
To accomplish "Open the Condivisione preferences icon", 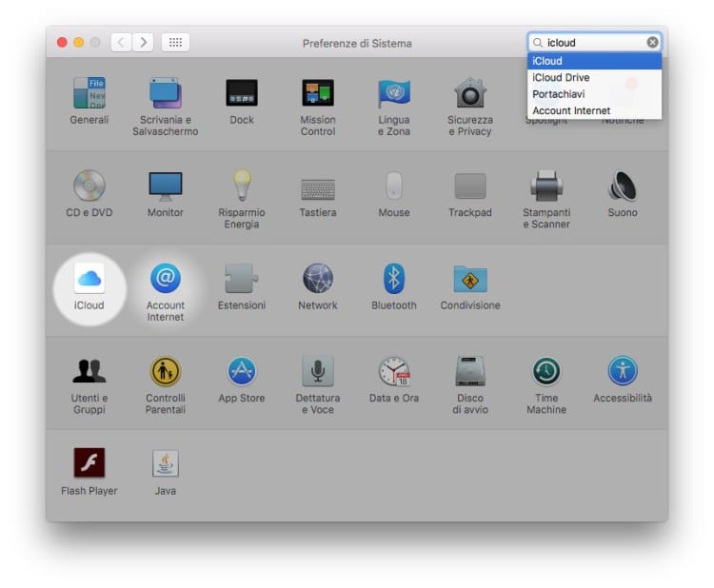I will (470, 279).
